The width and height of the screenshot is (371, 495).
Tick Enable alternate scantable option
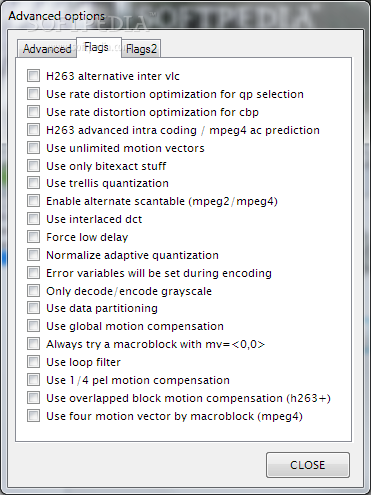pos(33,201)
